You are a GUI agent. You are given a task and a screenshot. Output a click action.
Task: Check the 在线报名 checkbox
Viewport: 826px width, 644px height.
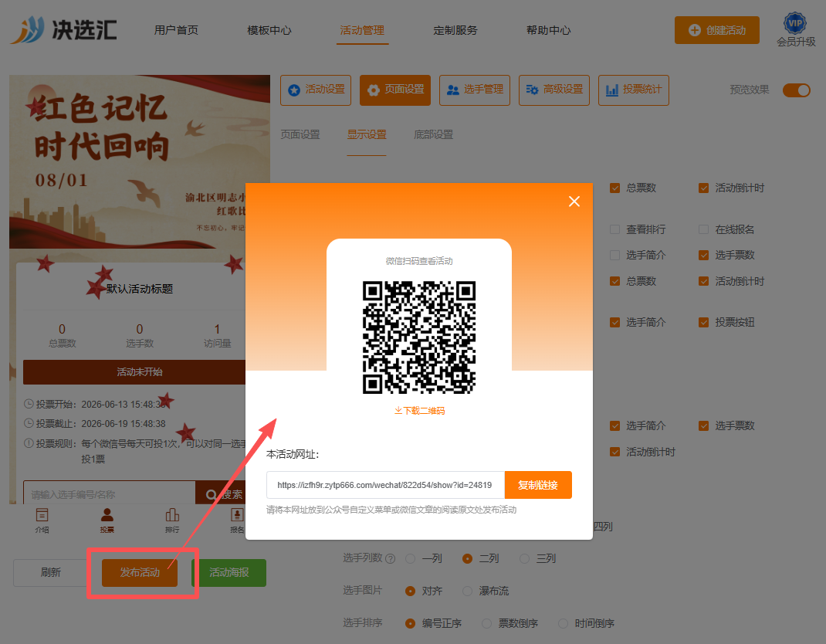point(704,229)
